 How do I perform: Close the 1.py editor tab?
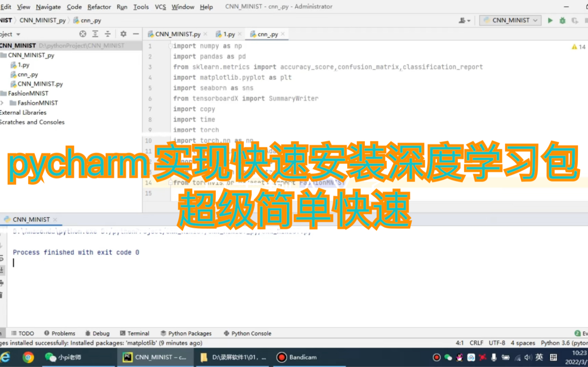coord(239,34)
